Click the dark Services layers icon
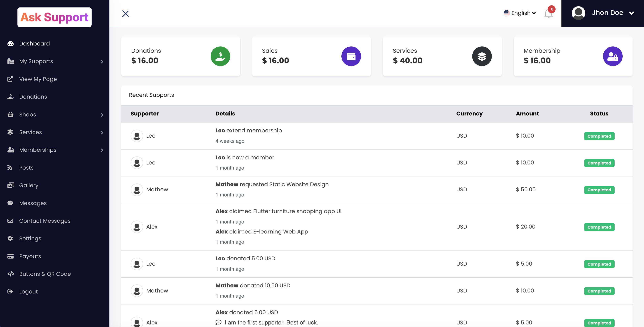The height and width of the screenshot is (327, 644). [x=482, y=56]
